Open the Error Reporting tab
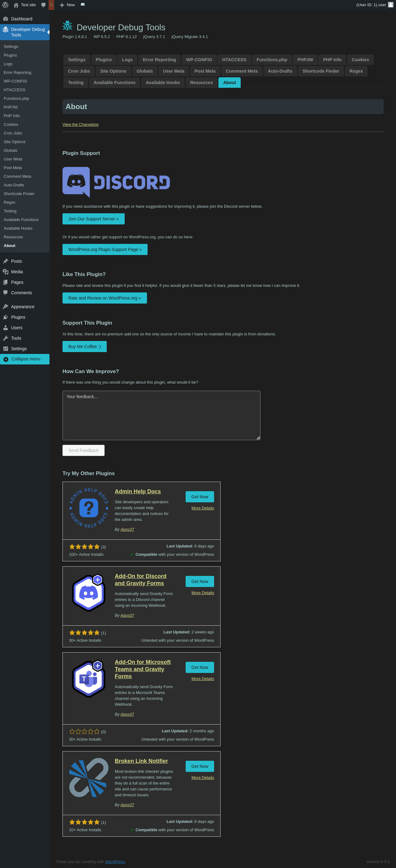Screen dimensions: 396x868 159,60
